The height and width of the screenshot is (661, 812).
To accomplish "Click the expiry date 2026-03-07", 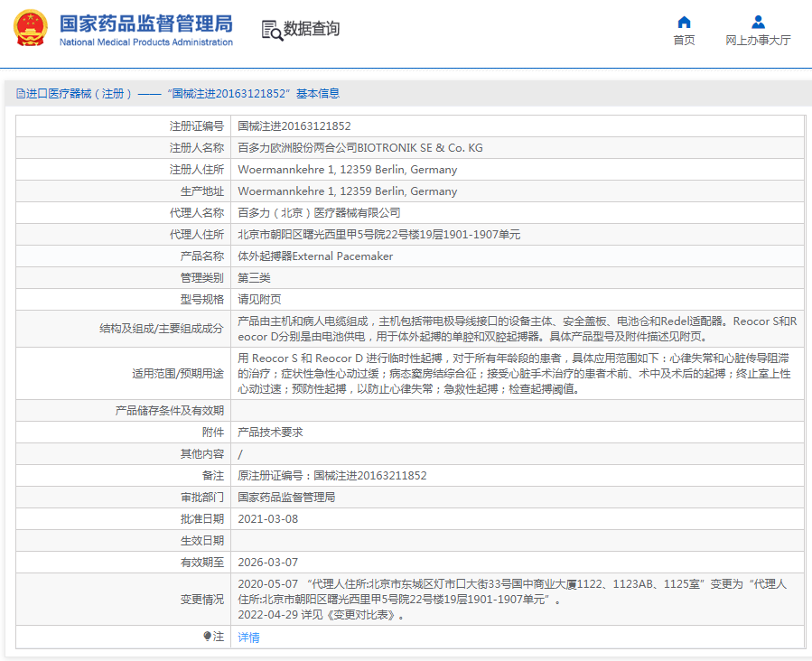I will tap(267, 563).
